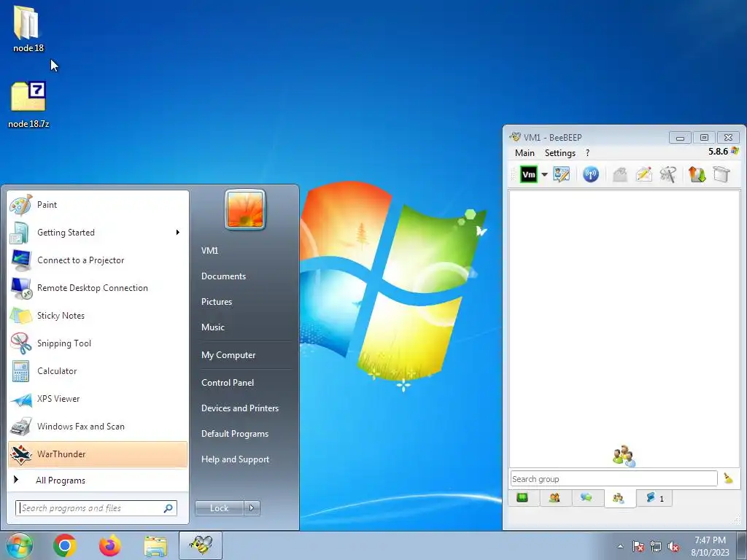Click the trash bin toolbar icon

click(721, 174)
